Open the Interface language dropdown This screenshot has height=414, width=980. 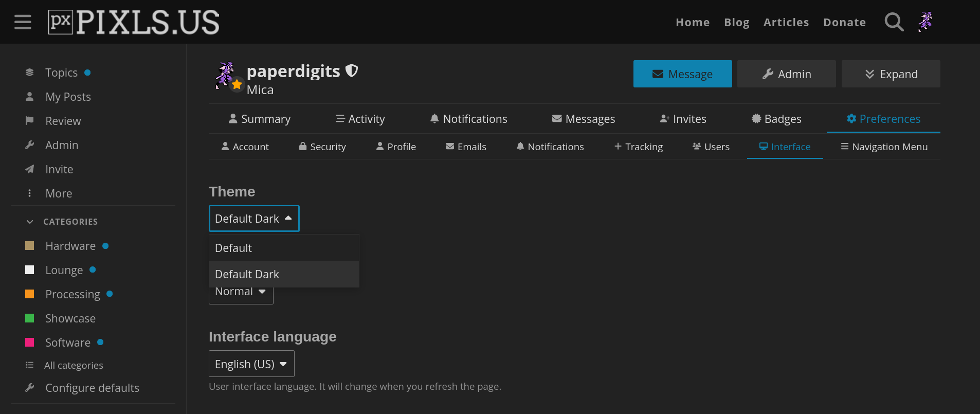tap(251, 364)
